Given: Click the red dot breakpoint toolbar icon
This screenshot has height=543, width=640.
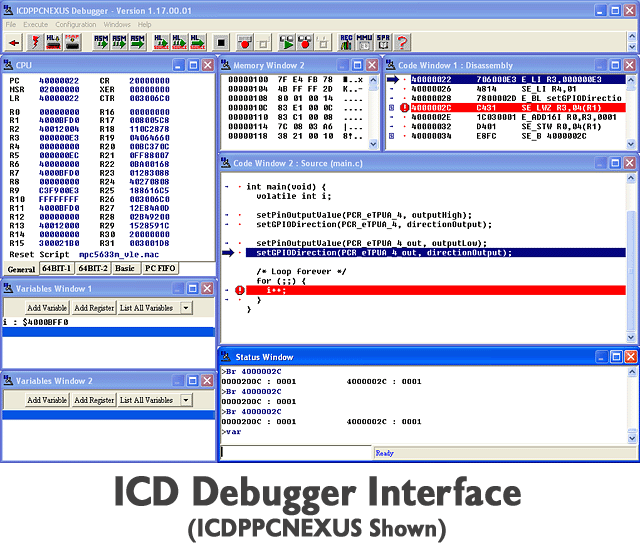Looking at the screenshot, I should [x=245, y=42].
